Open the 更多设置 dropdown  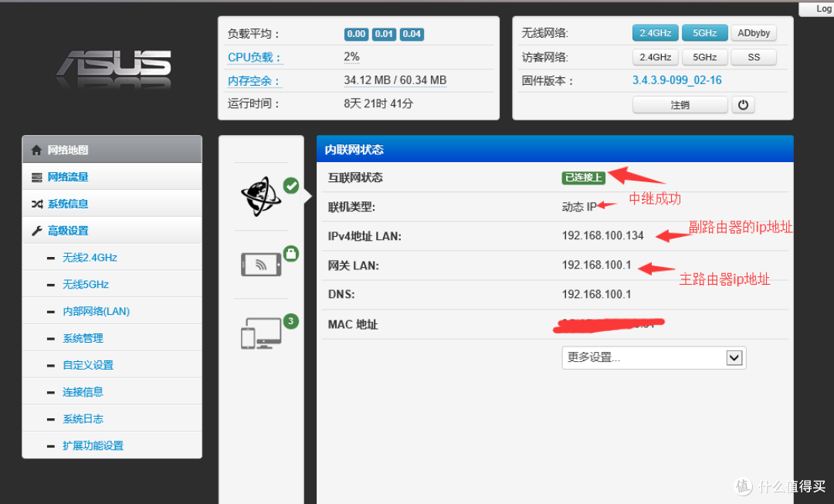coord(654,358)
